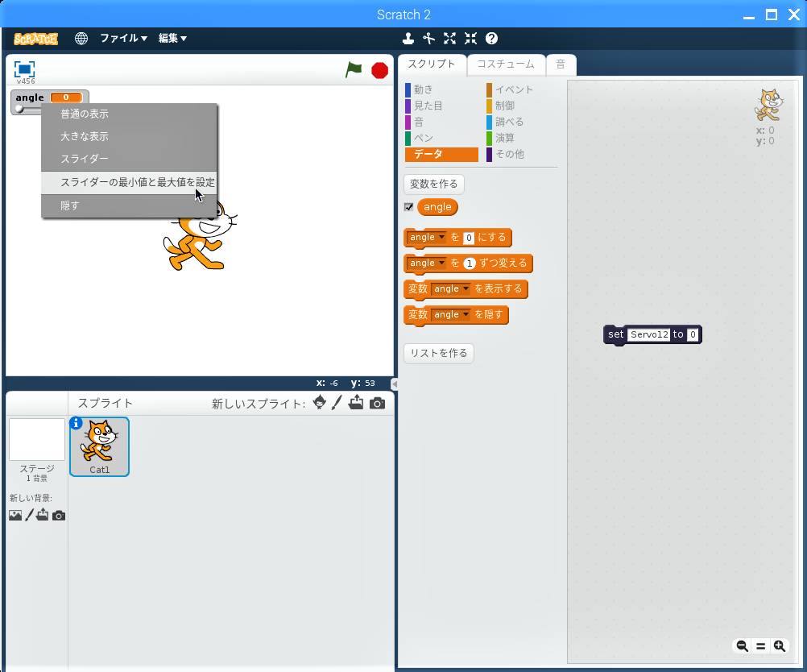Select その他 block category
The width and height of the screenshot is (807, 672).
click(522, 154)
